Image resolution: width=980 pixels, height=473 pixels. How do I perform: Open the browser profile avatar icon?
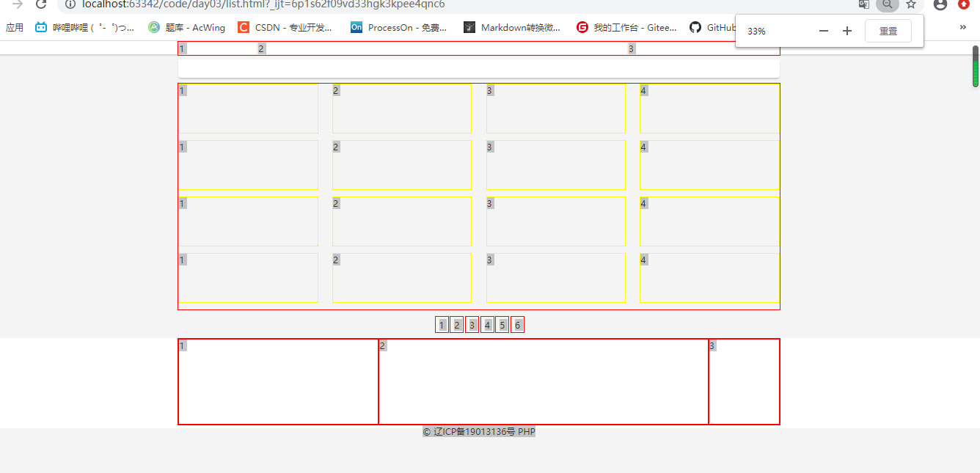pyautogui.click(x=940, y=4)
